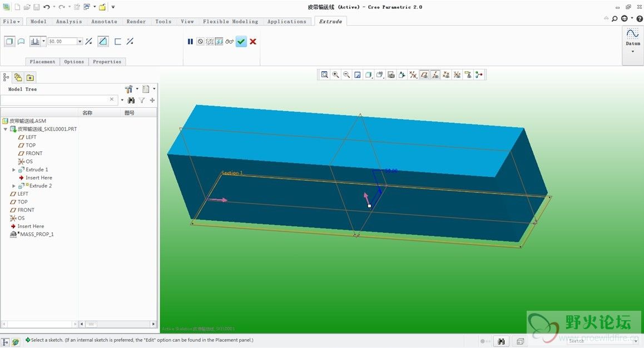The image size is (644, 348).
Task: Toggle the Thicken Sketch option
Action: [x=118, y=42]
